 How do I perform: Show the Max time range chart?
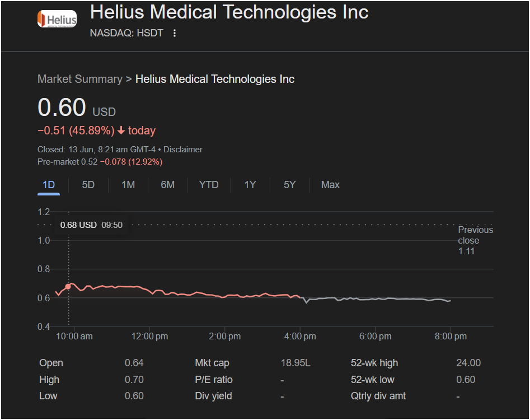click(x=330, y=185)
